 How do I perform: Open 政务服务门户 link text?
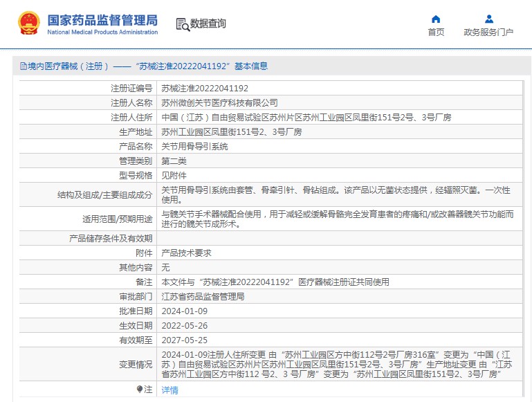488,33
